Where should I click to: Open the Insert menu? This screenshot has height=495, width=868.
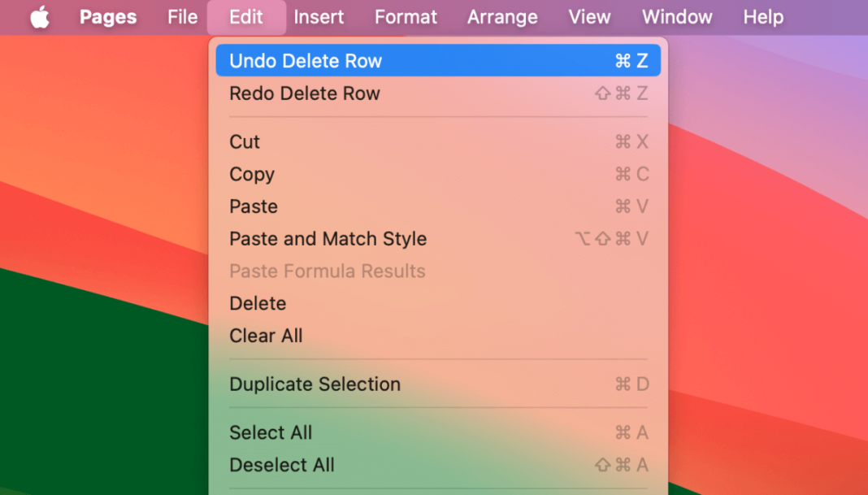click(319, 16)
